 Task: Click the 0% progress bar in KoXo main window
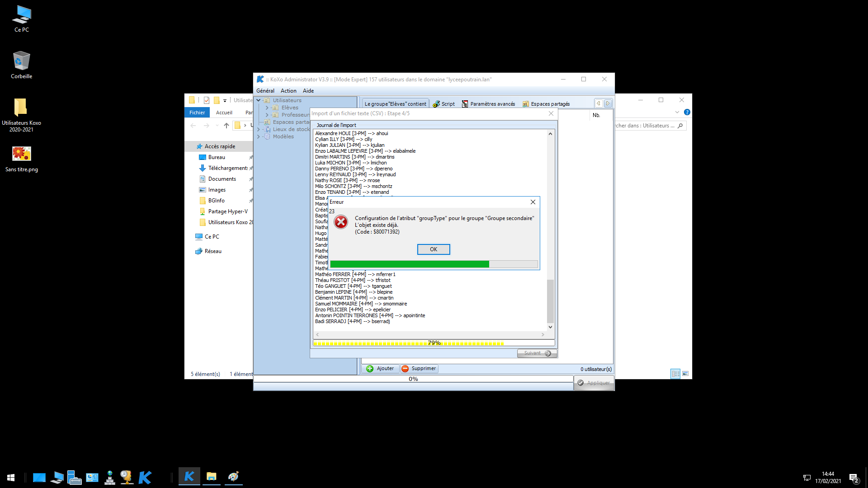[413, 379]
